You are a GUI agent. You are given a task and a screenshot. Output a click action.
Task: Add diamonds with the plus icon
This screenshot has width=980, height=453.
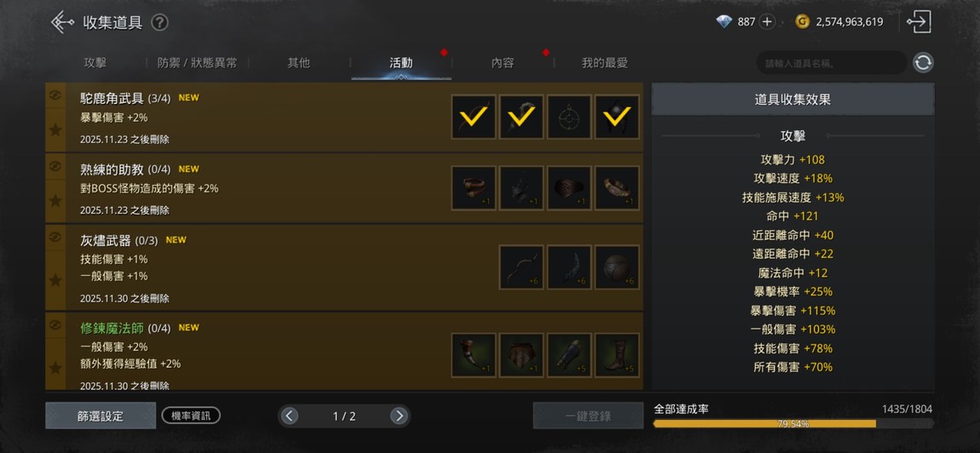click(x=768, y=22)
